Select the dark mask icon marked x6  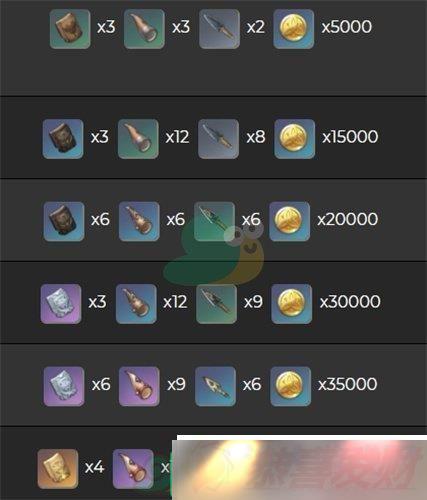(64, 221)
